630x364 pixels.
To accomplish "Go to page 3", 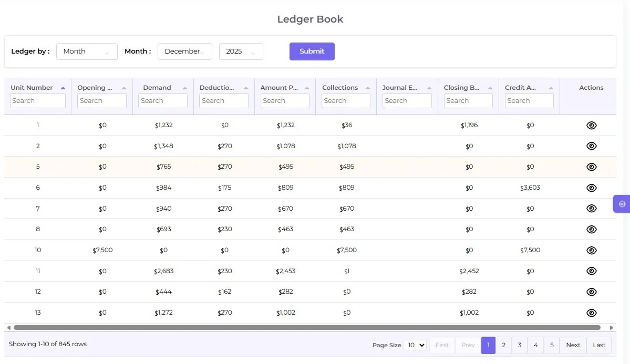I will coord(520,345).
